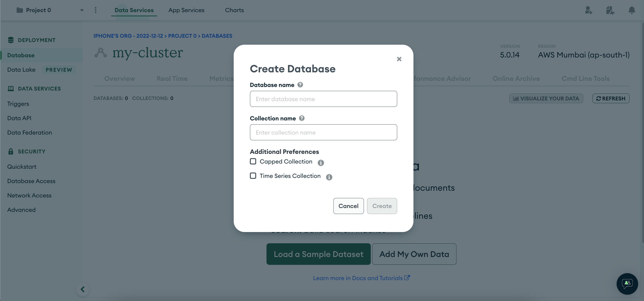The height and width of the screenshot is (301, 644).
Task: Click the DATABASES breadcrumb link
Action: (x=217, y=36)
